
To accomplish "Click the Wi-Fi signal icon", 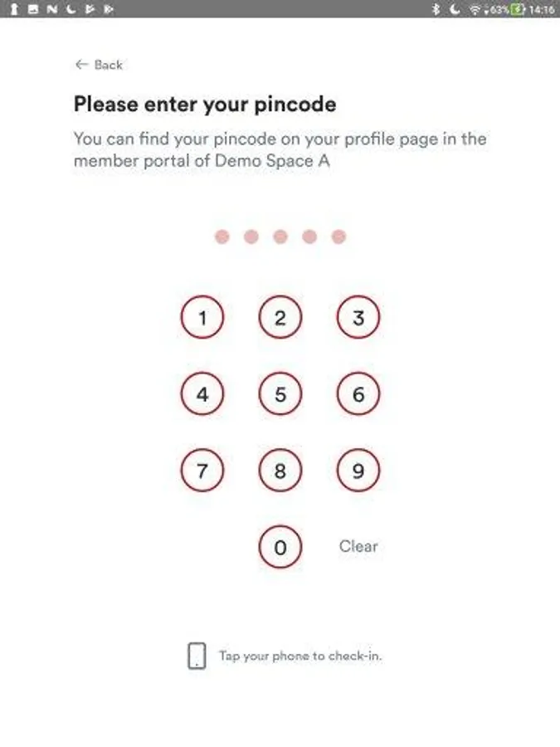I will point(475,9).
